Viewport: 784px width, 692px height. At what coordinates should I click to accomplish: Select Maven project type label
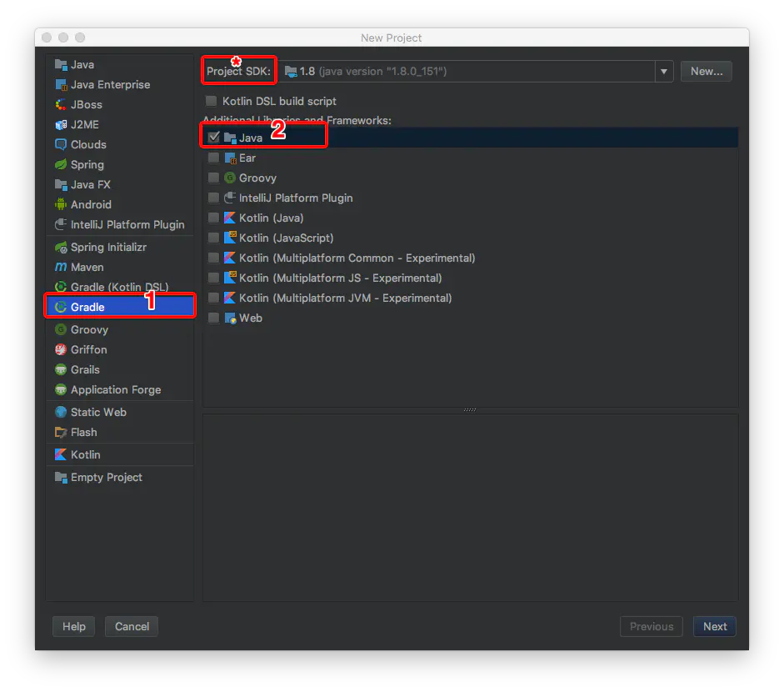(87, 267)
